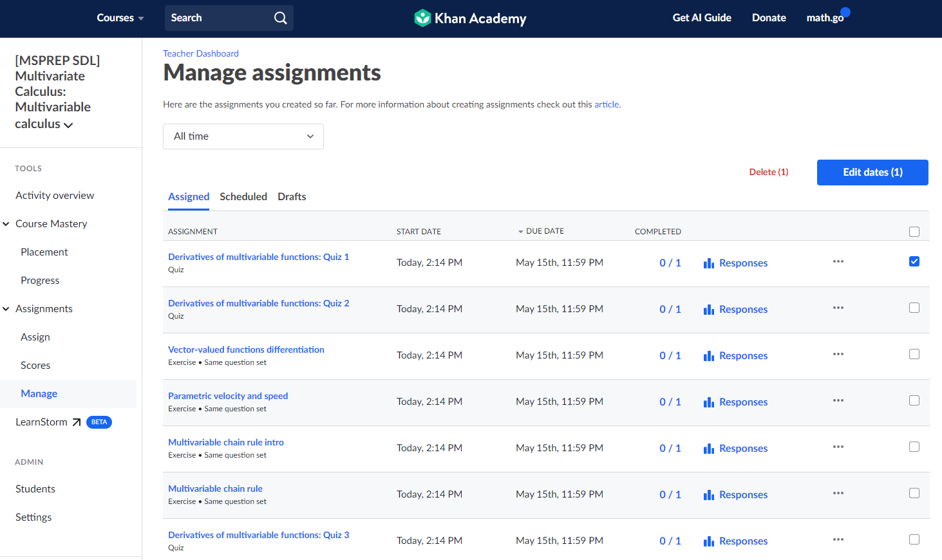Click the bar chart icon for Multivariable chain rule
Image resolution: width=942 pixels, height=560 pixels.
coord(709,494)
